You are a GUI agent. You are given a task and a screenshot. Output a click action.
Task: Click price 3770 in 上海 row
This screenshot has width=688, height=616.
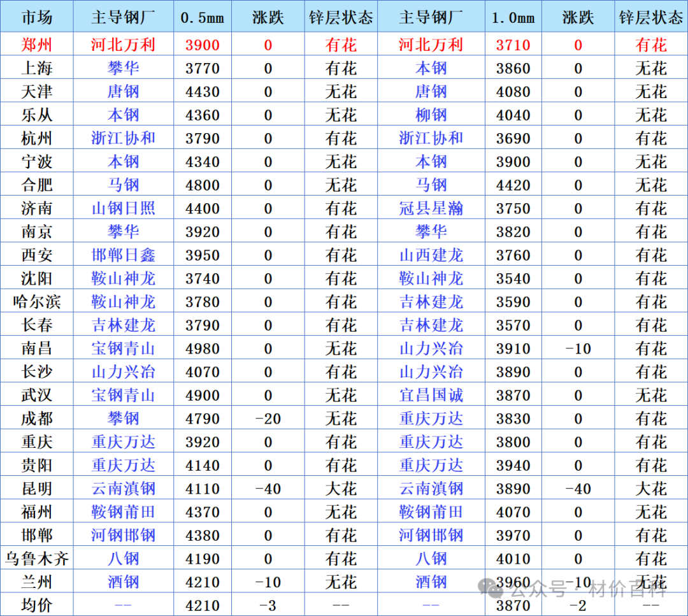pos(203,68)
